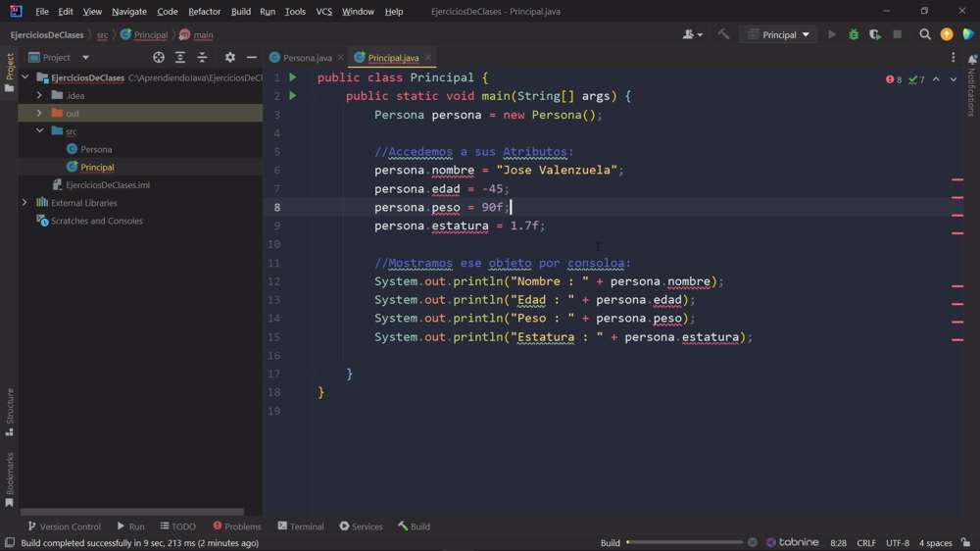980x551 pixels.
Task: Expand the External Libraries node
Action: 24,203
